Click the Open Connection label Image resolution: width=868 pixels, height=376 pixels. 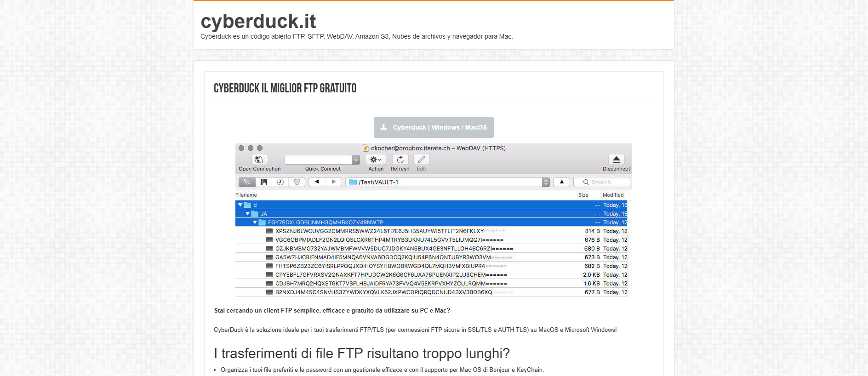click(260, 169)
